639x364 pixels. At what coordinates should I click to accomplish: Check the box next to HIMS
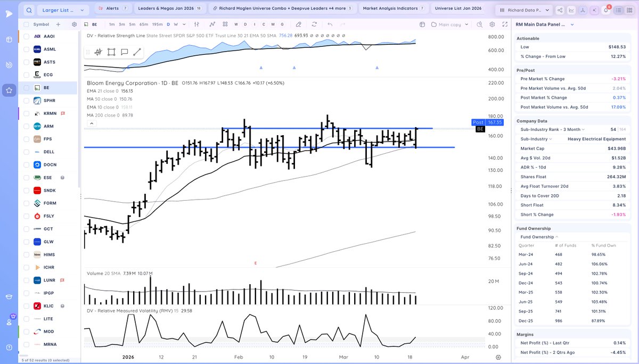[x=27, y=254]
